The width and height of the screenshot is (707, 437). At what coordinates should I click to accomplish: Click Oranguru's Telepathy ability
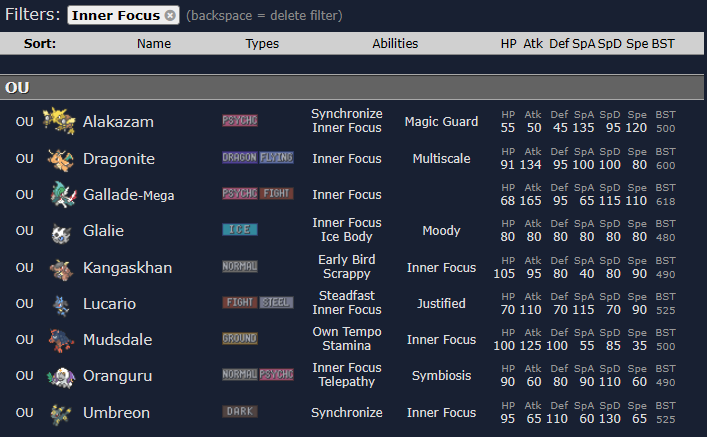[346, 382]
